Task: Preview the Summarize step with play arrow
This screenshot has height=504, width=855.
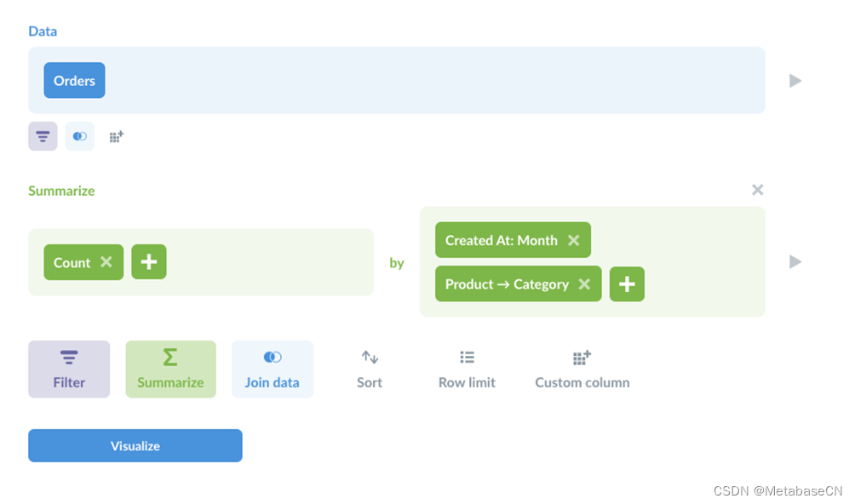Action: 795,261
